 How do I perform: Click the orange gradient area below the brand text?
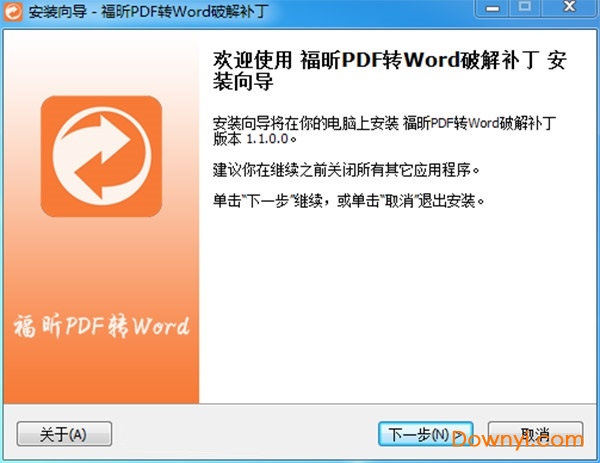100,375
